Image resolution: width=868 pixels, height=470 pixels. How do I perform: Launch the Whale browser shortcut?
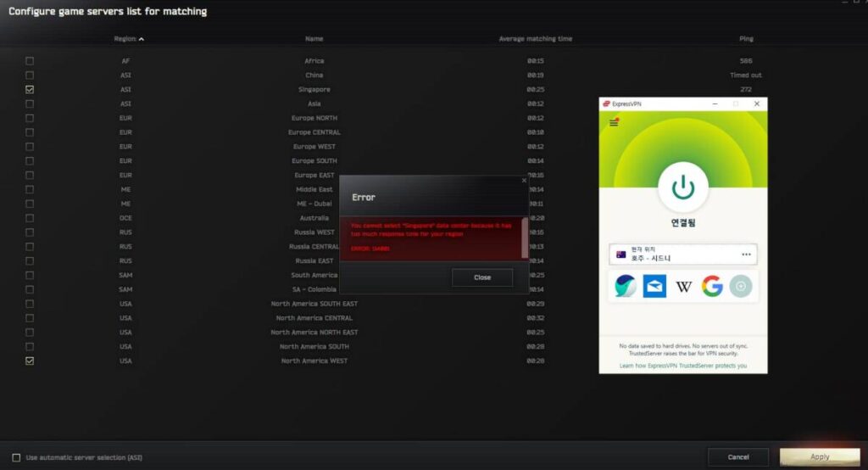tap(626, 287)
